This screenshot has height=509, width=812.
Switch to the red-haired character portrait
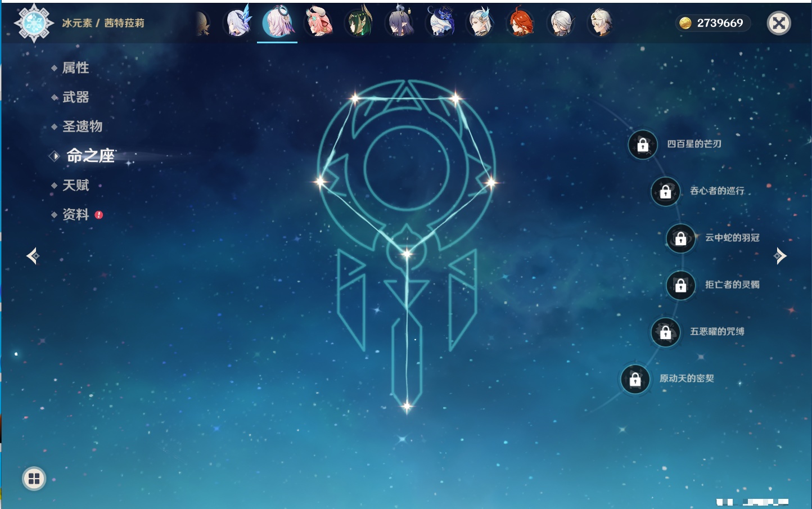[521, 22]
